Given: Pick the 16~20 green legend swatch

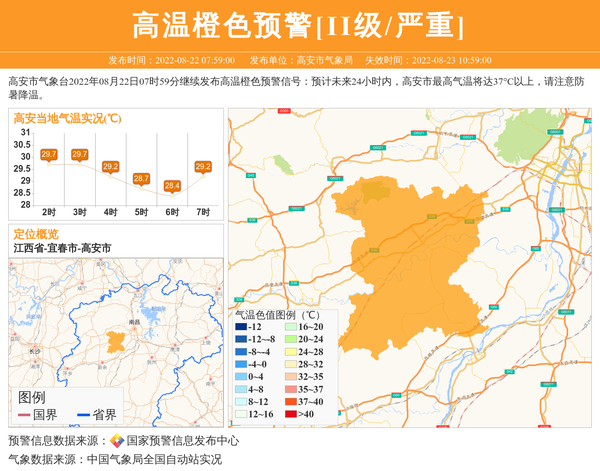Looking at the screenshot, I should [291, 327].
